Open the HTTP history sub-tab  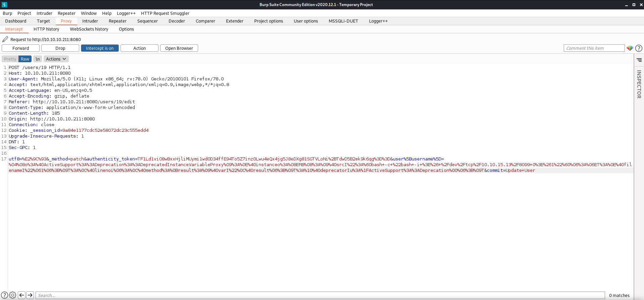click(x=46, y=29)
